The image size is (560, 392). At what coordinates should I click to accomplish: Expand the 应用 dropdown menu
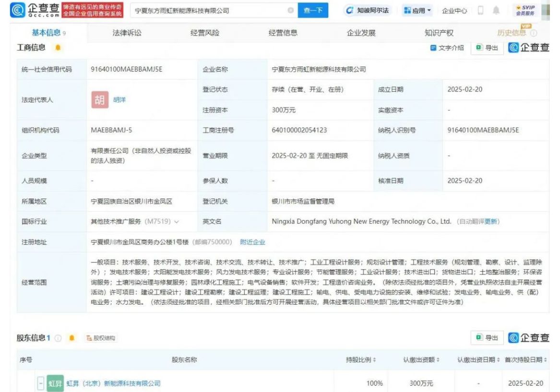click(x=417, y=11)
